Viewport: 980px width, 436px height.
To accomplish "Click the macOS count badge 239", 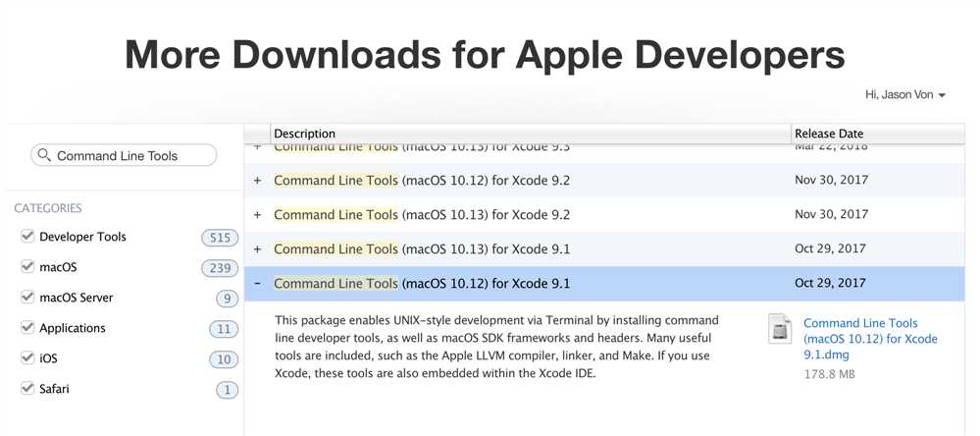I will coord(220,268).
